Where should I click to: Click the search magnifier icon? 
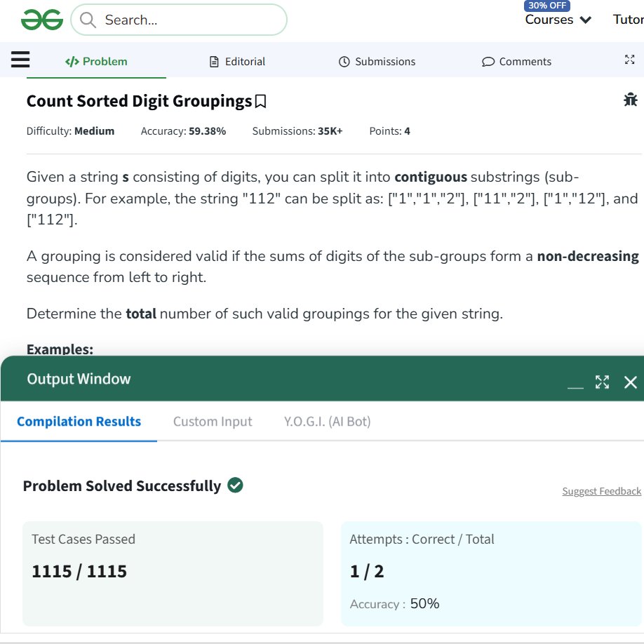(x=88, y=20)
